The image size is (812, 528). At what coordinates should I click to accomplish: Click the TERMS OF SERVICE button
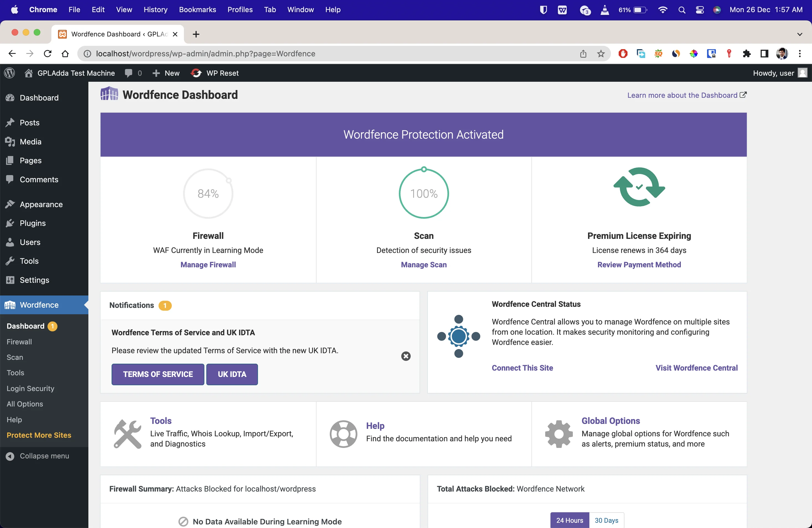point(158,374)
